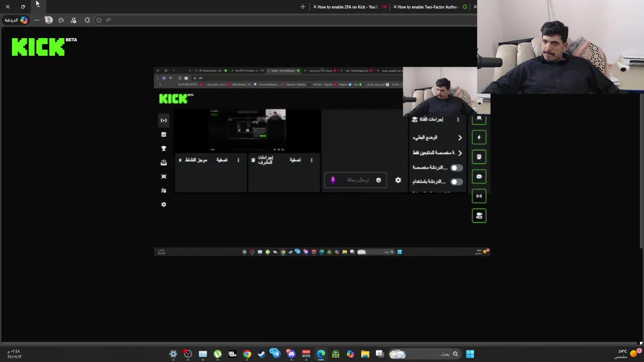This screenshot has height=362, width=644.
Task: Open the analytics chart icon in dashboard sidebar
Action: [x=164, y=134]
